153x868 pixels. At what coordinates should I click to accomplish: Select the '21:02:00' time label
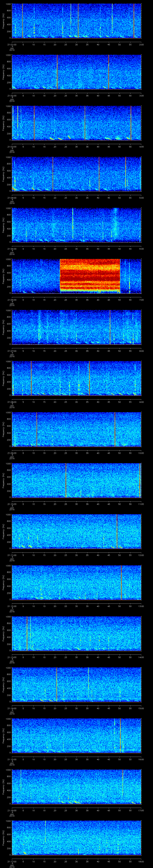(12, 96)
